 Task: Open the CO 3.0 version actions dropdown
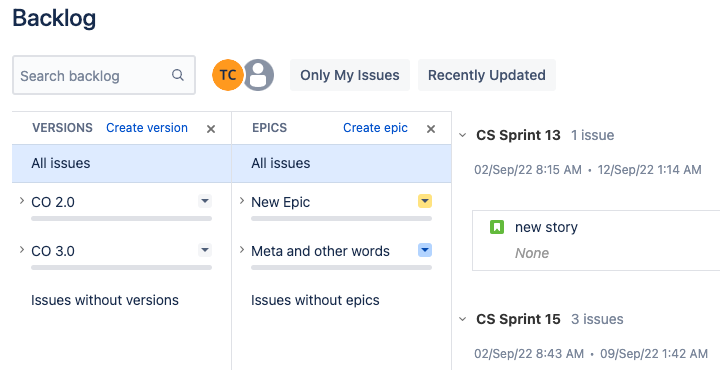coord(205,250)
